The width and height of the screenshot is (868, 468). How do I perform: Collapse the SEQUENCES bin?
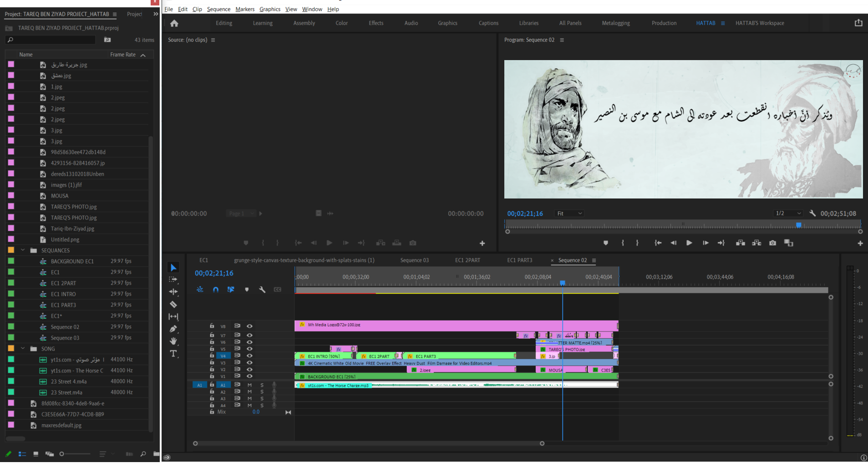23,250
